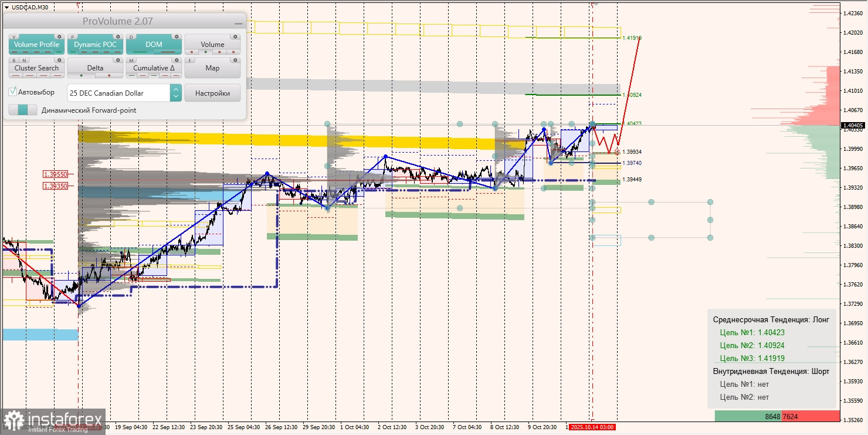
Task: Click the 25 Sep 04:30 time axis label
Action: [x=243, y=427]
